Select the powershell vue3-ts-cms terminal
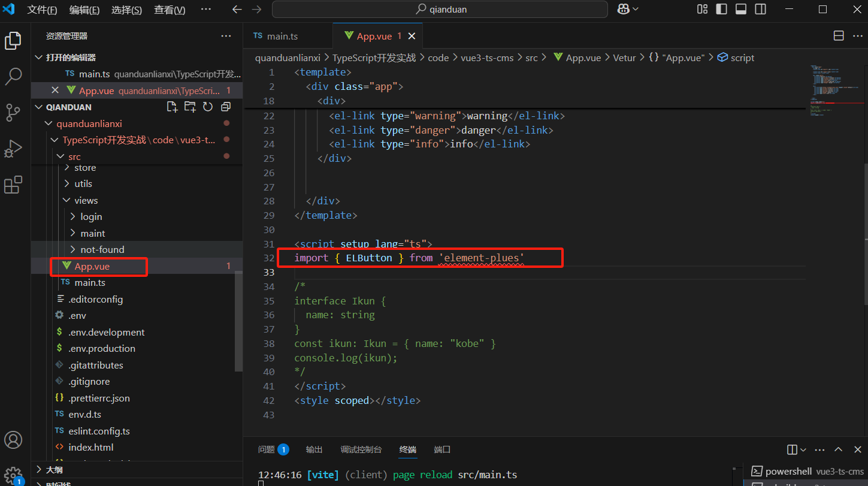 click(x=806, y=471)
